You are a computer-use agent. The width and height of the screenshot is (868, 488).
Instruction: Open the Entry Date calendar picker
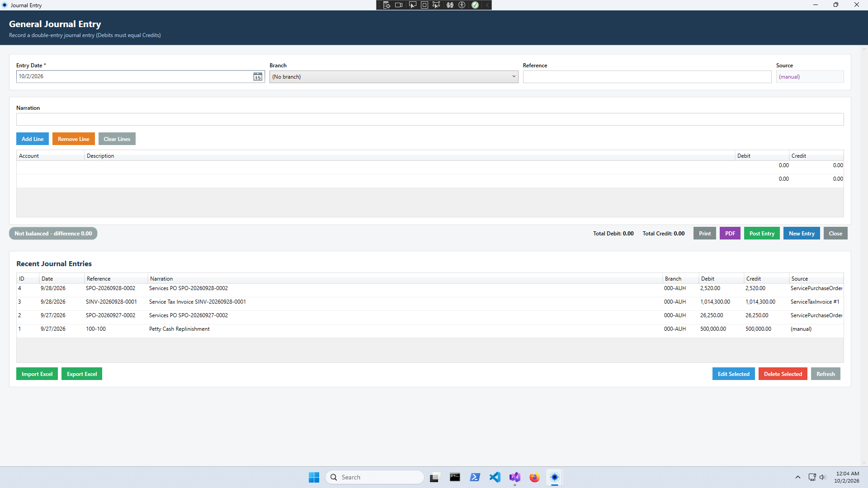point(258,77)
